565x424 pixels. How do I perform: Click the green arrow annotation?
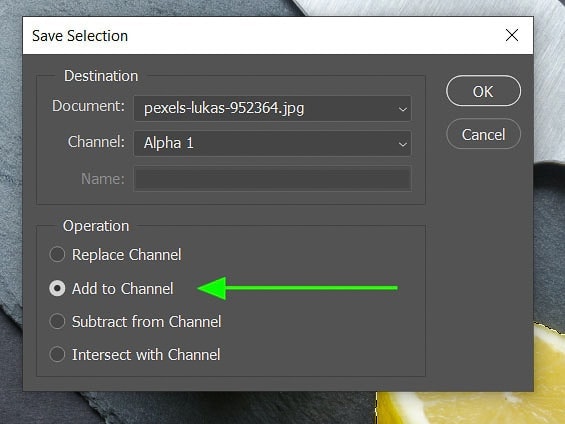click(x=297, y=288)
